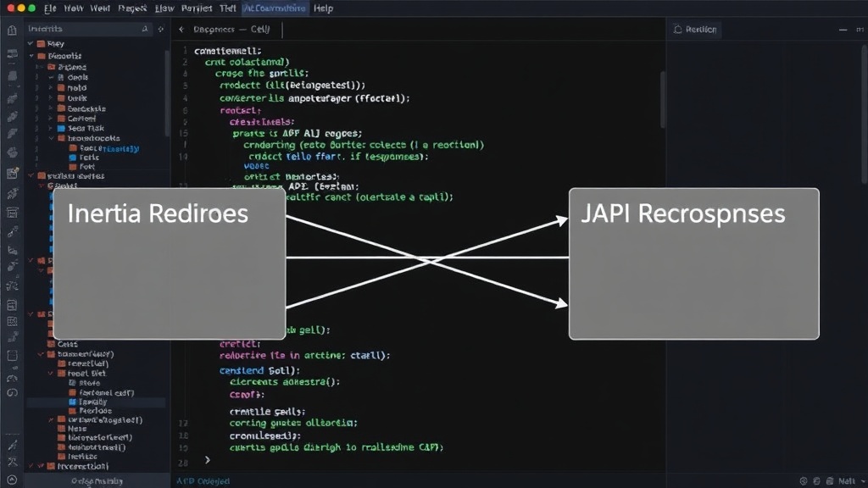Expand the 'Uetk' folder arrow

pos(50,98)
